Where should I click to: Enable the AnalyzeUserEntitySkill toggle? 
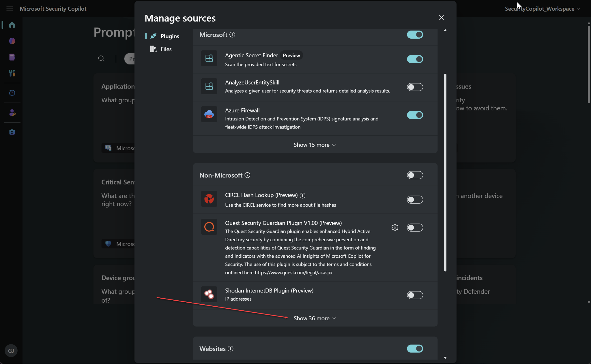coord(415,87)
